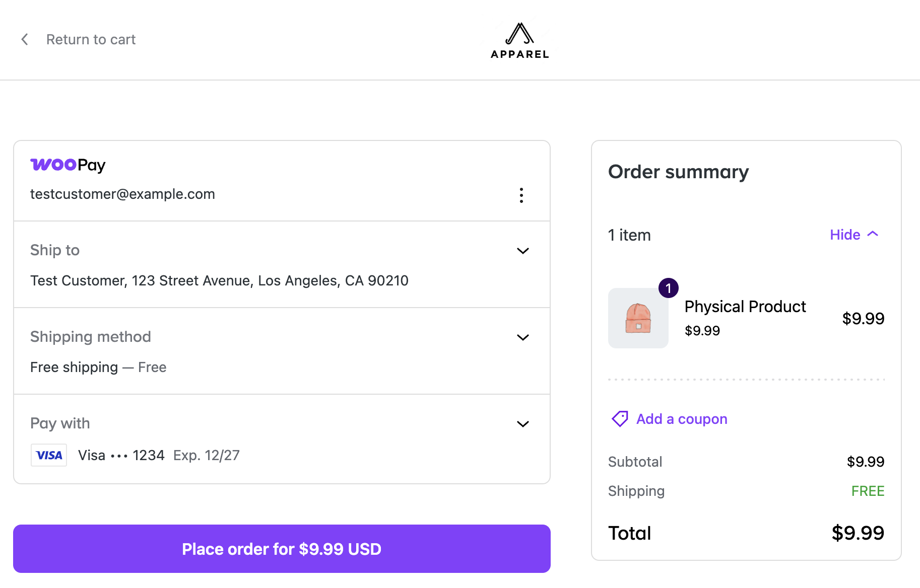Click the beanie product thumbnail

coord(638,318)
